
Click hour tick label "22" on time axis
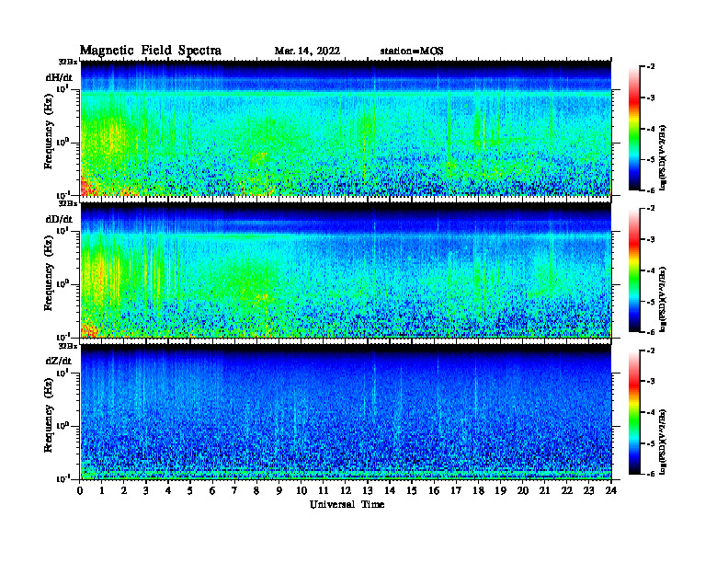coord(567,491)
